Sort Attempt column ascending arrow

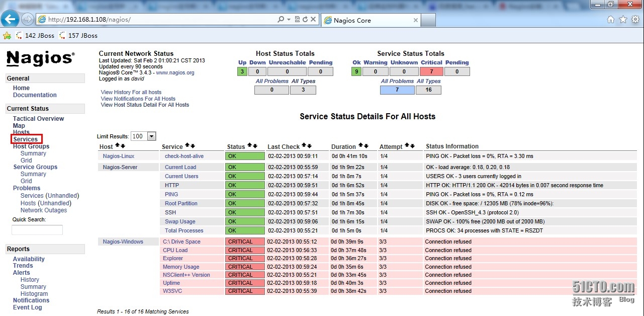(407, 146)
